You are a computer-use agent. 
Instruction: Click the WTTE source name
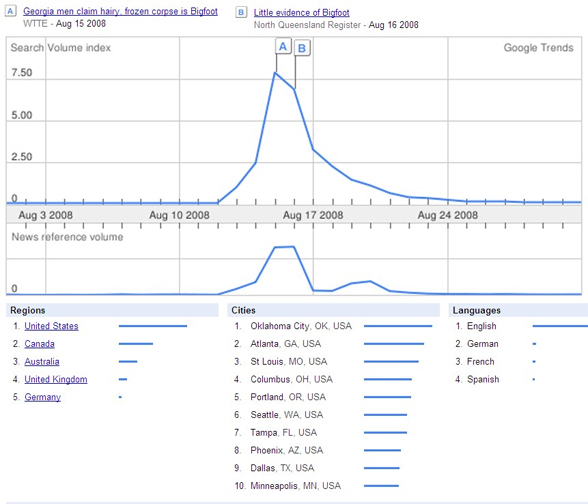[35, 24]
